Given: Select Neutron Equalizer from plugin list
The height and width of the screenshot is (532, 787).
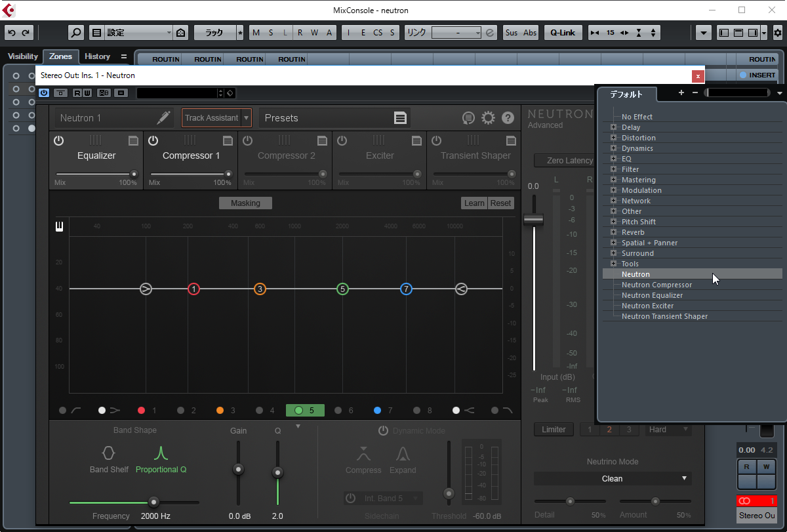Looking at the screenshot, I should [652, 295].
